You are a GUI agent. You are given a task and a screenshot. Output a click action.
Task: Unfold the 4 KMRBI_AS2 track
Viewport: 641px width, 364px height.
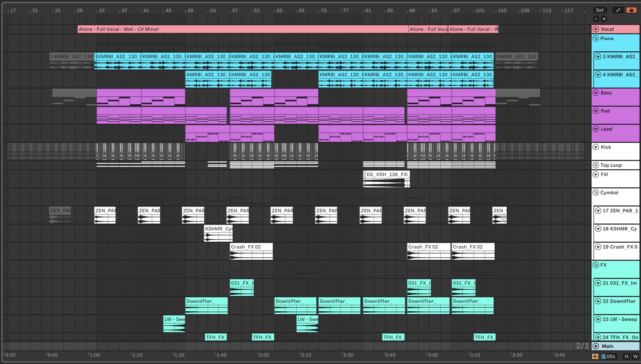coord(598,75)
